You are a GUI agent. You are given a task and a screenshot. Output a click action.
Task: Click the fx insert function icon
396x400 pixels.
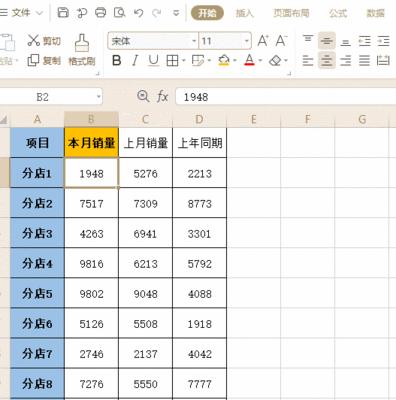tap(162, 97)
